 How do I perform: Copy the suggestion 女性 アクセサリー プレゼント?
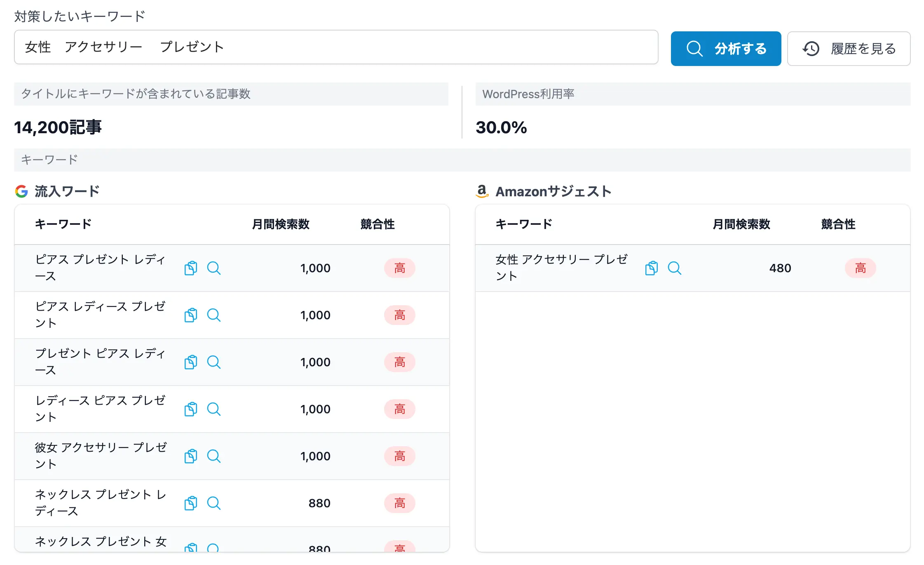(x=651, y=268)
